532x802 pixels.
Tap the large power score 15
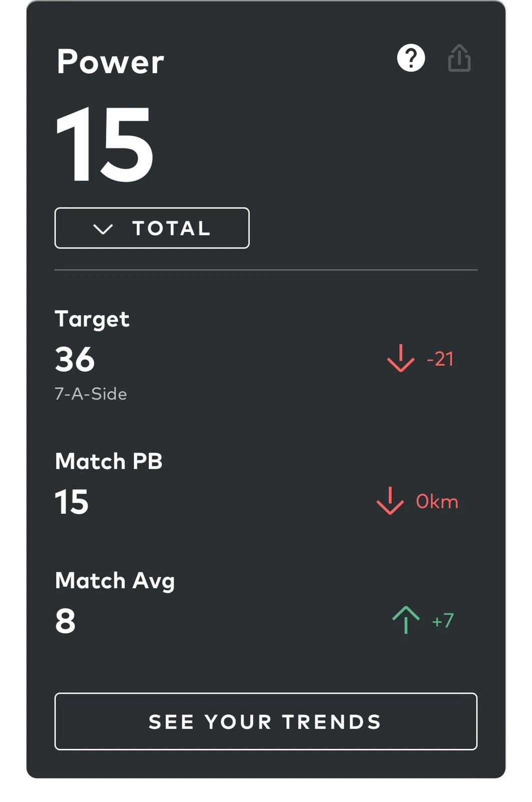[x=104, y=144]
